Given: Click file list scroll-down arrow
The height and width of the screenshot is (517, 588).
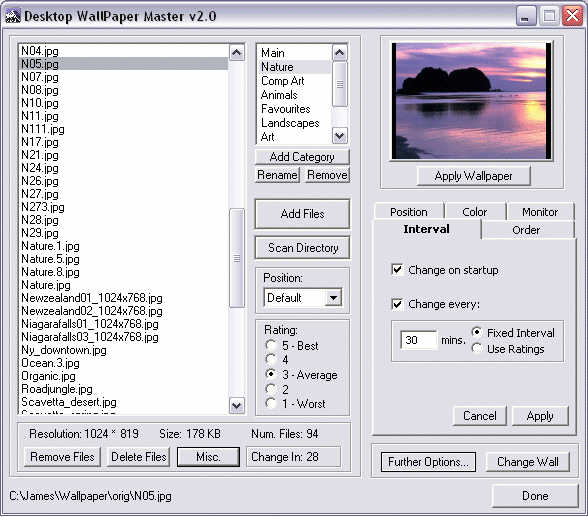Looking at the screenshot, I should pos(237,406).
